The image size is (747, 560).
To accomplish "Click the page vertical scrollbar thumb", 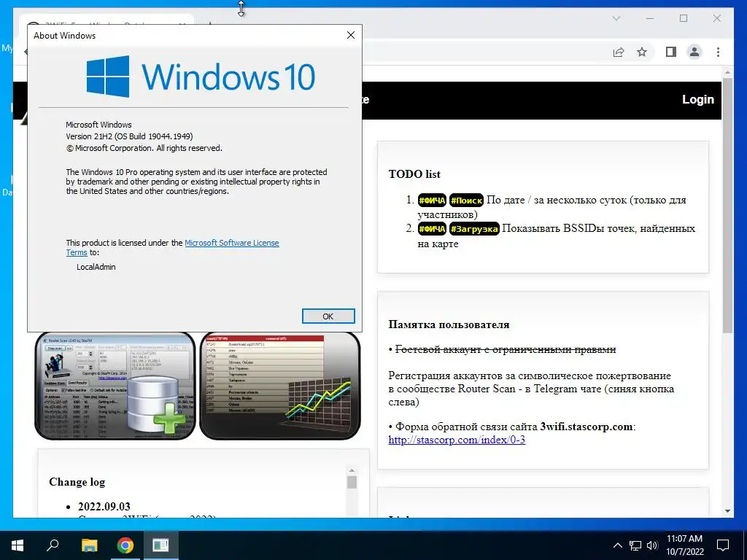I will pyautogui.click(x=727, y=205).
